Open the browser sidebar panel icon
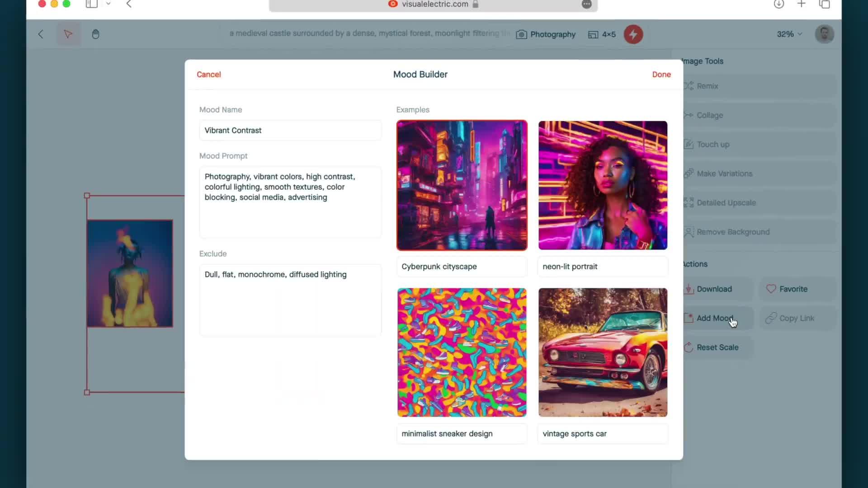Image resolution: width=868 pixels, height=488 pixels. pyautogui.click(x=92, y=4)
